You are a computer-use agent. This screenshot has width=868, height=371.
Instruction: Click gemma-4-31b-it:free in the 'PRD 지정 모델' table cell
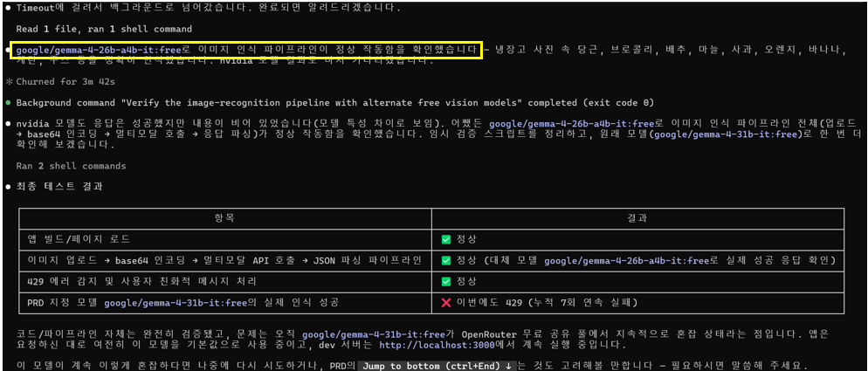176,303
